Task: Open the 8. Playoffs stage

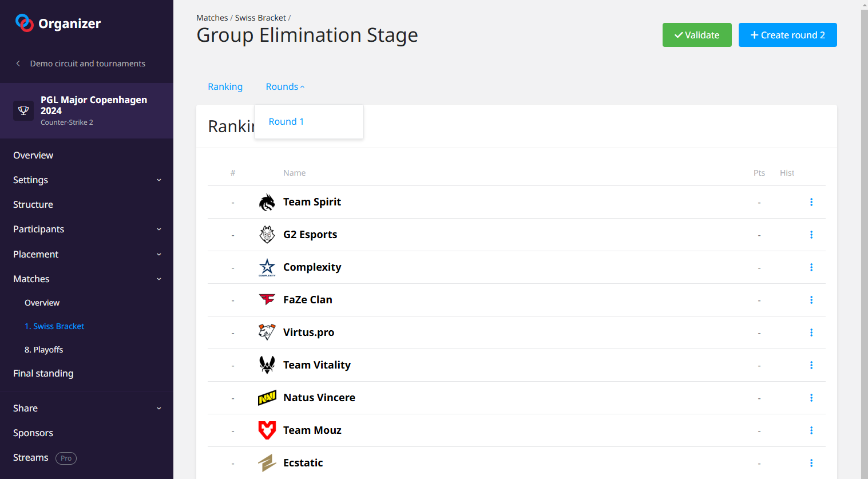Action: click(x=44, y=350)
